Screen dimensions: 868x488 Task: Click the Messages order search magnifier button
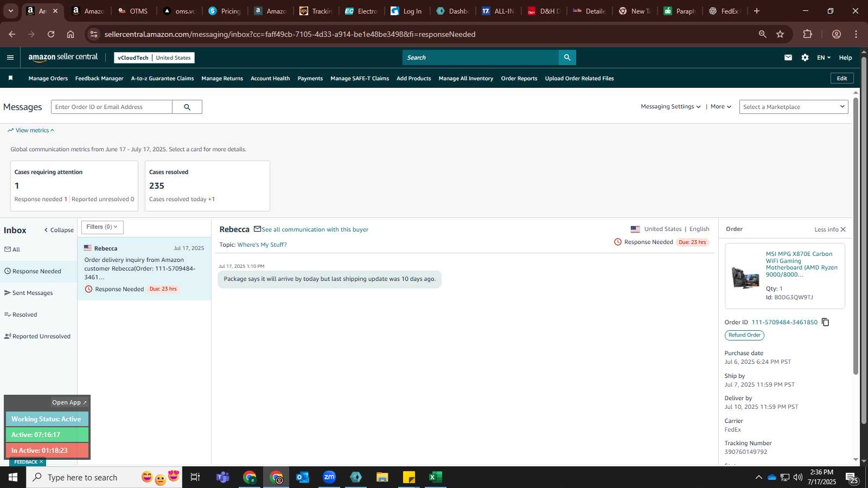pyautogui.click(x=187, y=107)
